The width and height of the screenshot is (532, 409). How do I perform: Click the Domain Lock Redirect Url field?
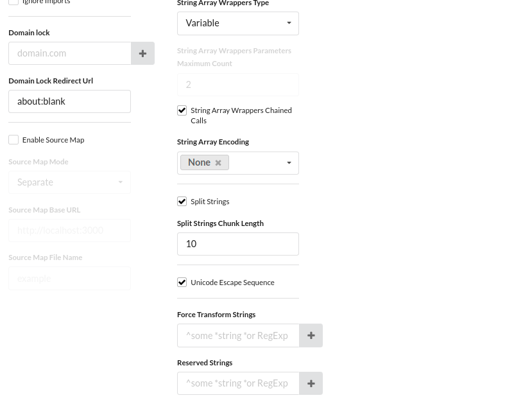(x=69, y=101)
